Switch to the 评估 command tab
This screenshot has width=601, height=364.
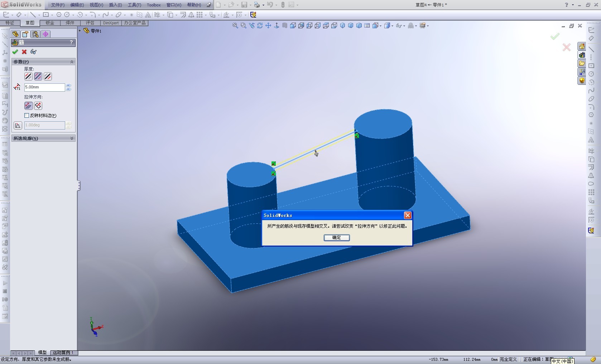click(90, 23)
